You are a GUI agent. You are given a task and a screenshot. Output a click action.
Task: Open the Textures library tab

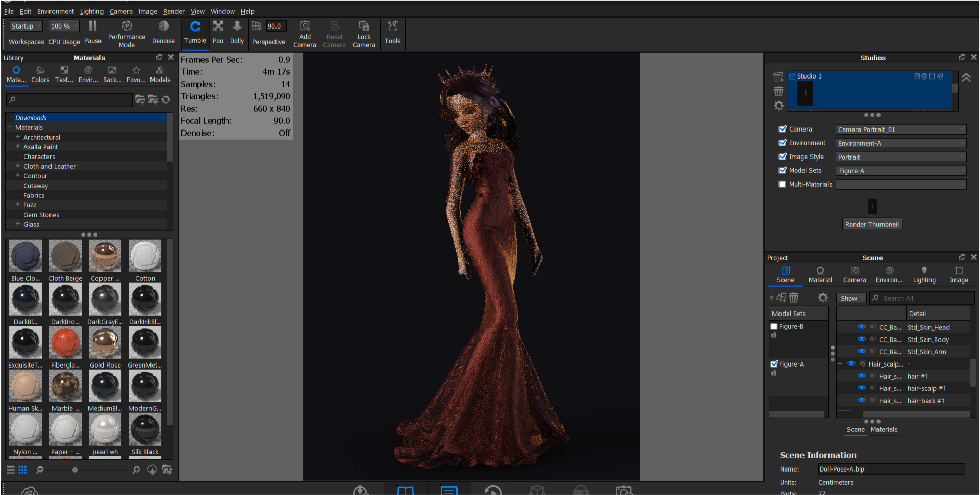tap(64, 74)
